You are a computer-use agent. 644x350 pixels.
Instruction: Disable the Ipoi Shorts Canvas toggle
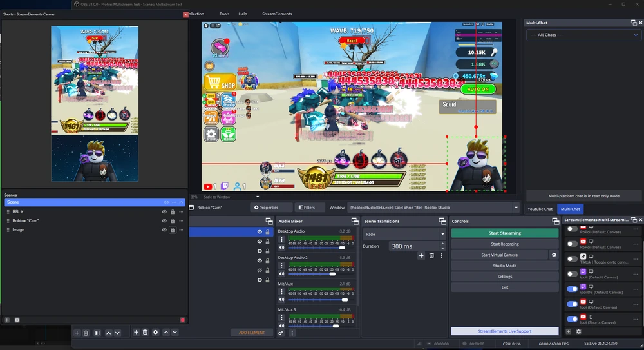[572, 319]
